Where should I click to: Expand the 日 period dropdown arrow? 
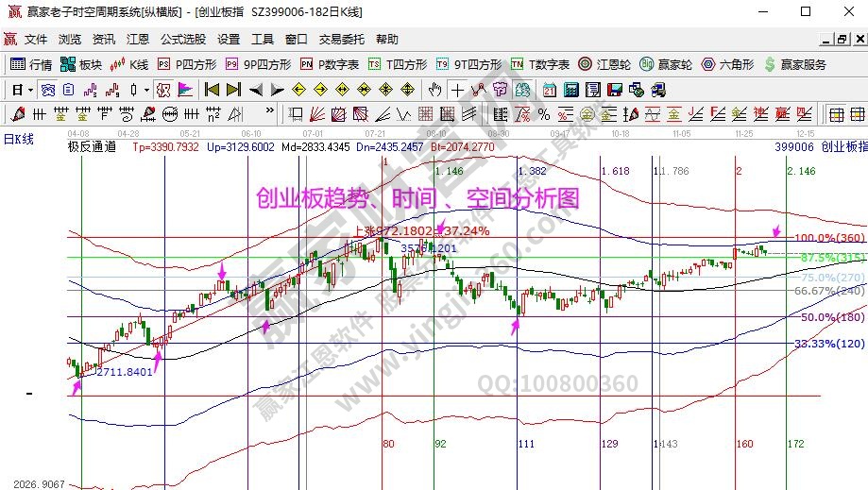click(30, 90)
